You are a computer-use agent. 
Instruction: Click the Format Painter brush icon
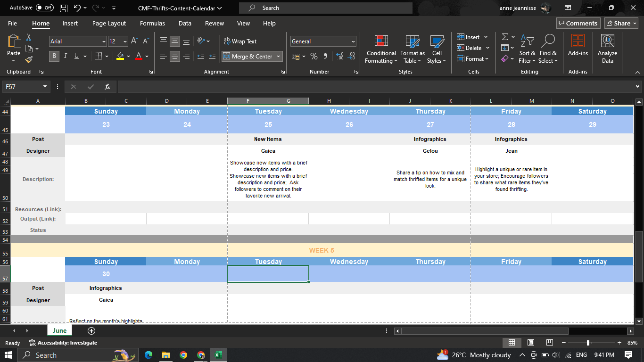coord(28,60)
